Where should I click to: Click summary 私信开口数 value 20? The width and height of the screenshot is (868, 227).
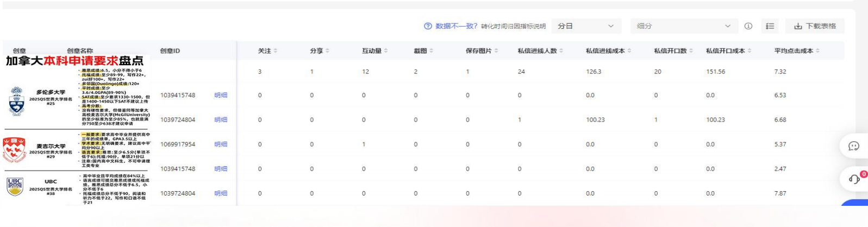pos(658,71)
